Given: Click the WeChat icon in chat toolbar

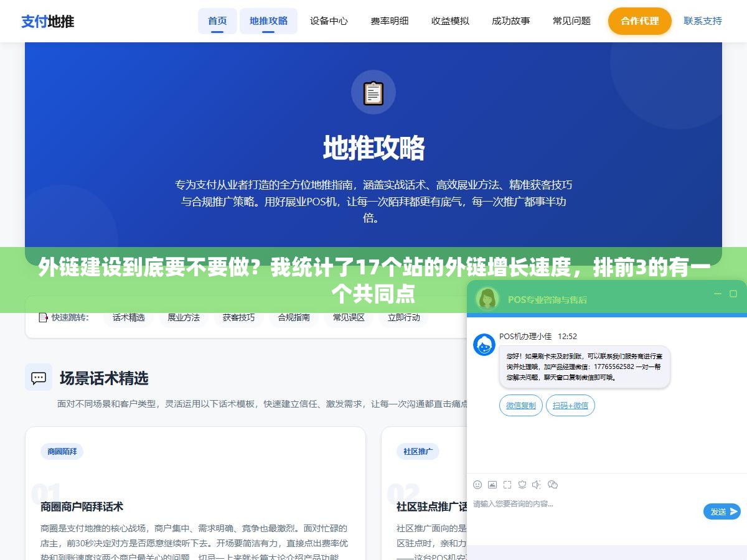Looking at the screenshot, I should click(553, 484).
